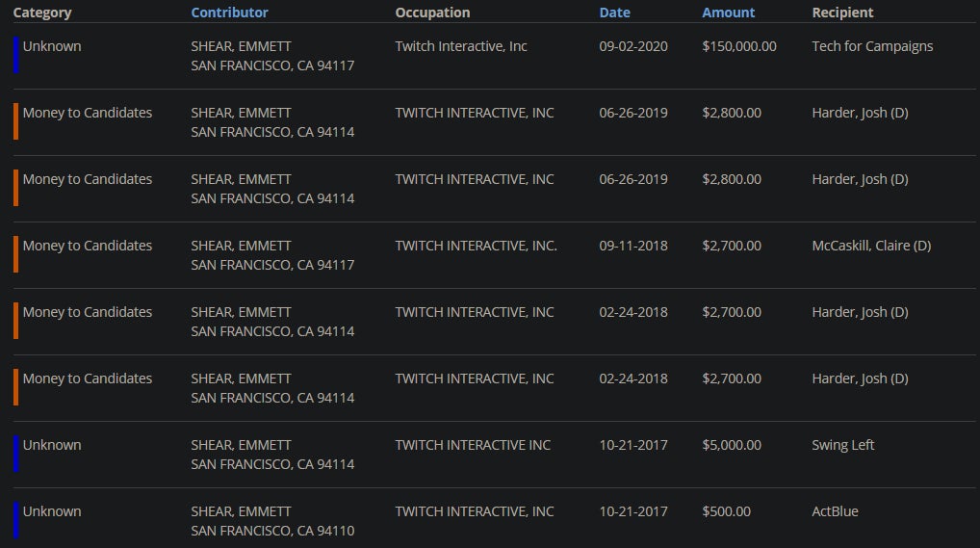Click orange category bar in McCaskill row
The image size is (980, 548).
pyautogui.click(x=15, y=254)
